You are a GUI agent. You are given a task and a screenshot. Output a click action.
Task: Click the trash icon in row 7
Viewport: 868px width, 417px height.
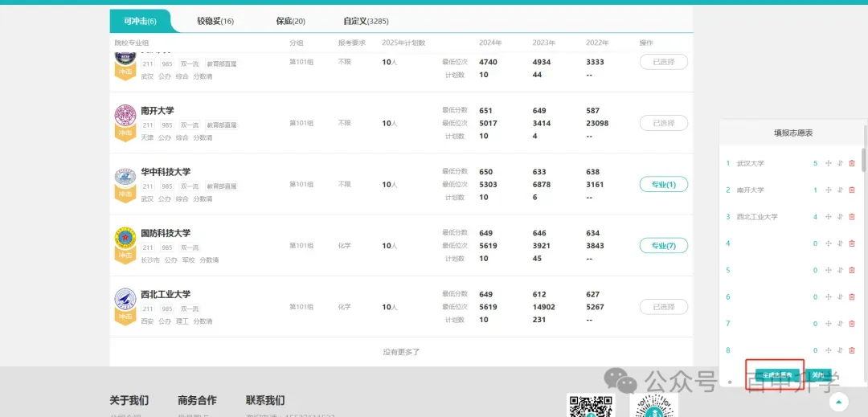851,324
